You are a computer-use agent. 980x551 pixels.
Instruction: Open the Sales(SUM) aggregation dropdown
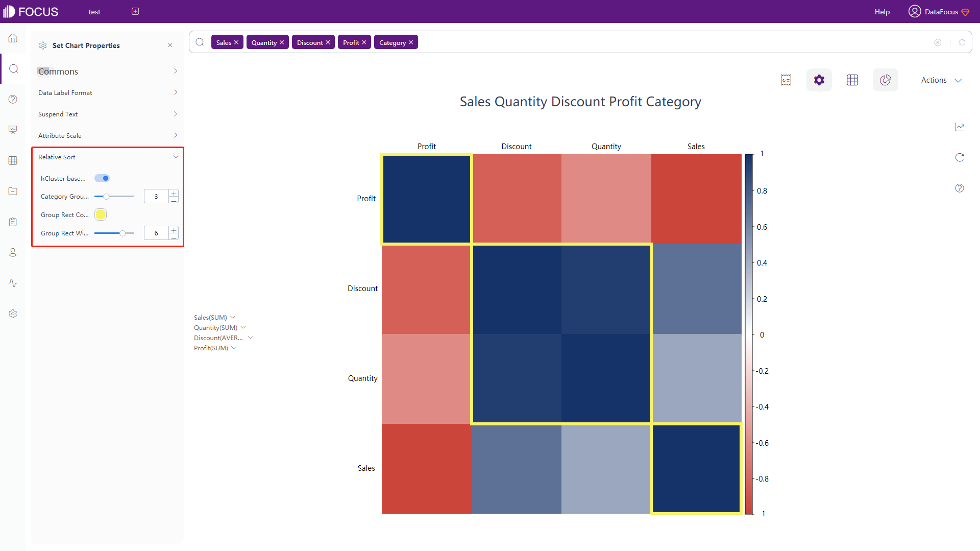[x=233, y=317]
